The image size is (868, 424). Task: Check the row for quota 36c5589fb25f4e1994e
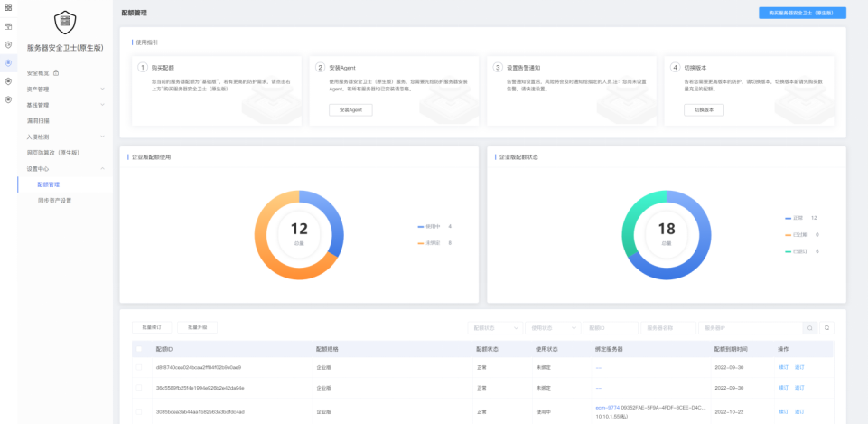point(139,388)
